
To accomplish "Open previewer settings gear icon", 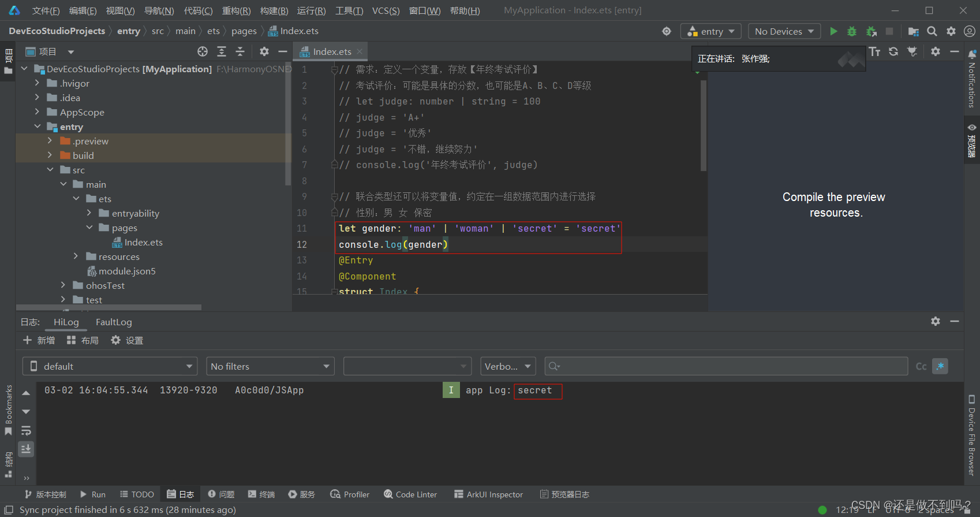I will (936, 51).
